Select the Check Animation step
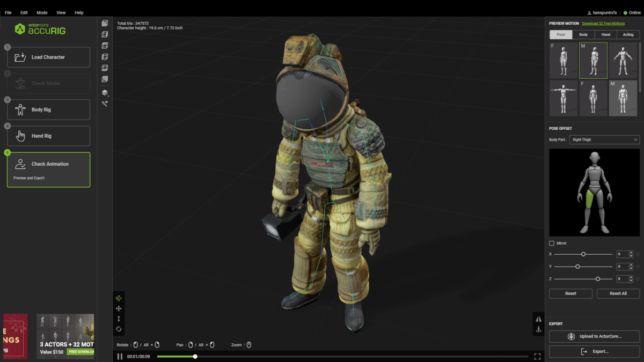Image resolution: width=644 pixels, height=362 pixels. [x=48, y=169]
